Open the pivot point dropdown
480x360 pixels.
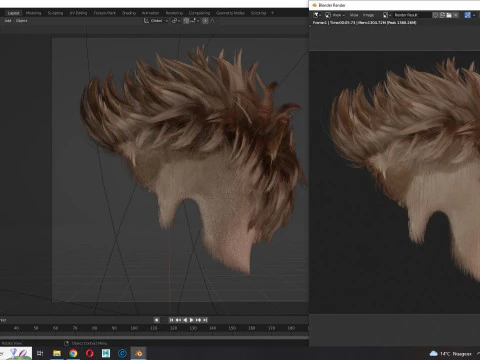coord(175,21)
